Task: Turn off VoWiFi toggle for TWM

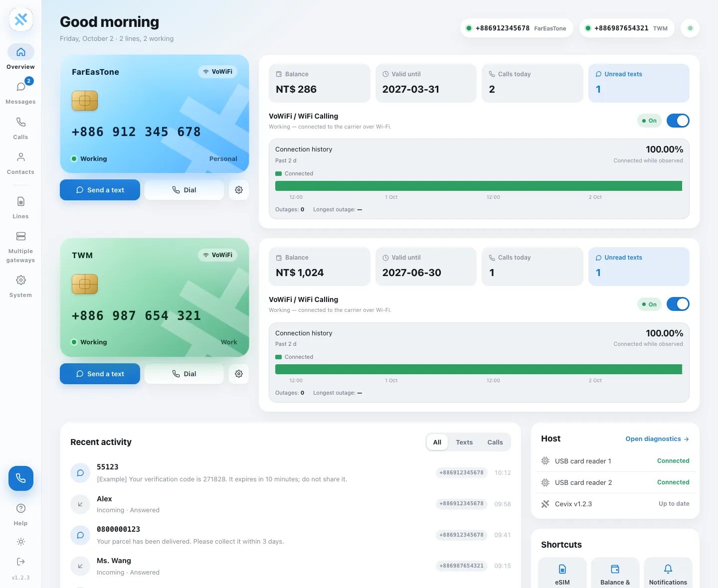Action: coord(678,304)
